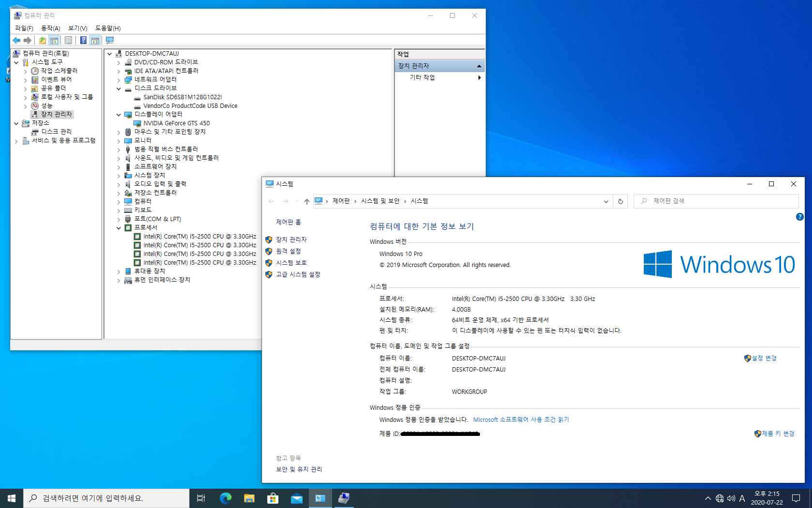This screenshot has height=508, width=812.
Task: Collapse the 프로세서 category
Action: 118,228
